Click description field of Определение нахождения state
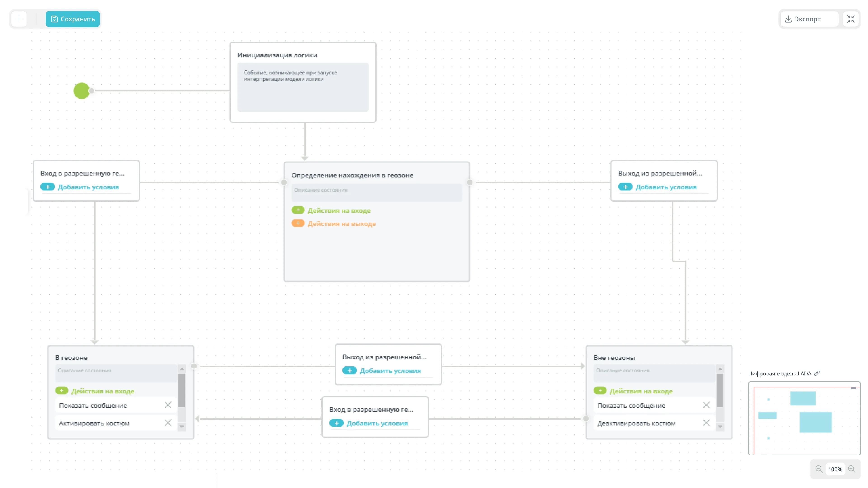This screenshot has width=868, height=488. coord(376,192)
